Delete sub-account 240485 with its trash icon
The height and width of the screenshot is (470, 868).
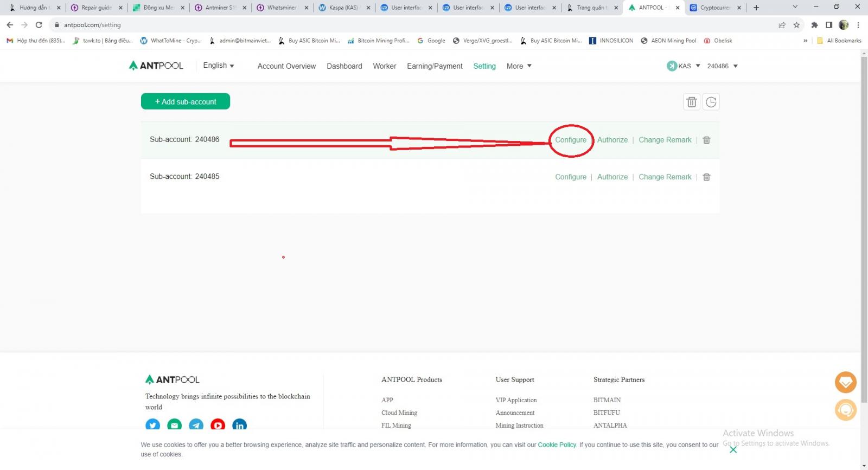706,177
